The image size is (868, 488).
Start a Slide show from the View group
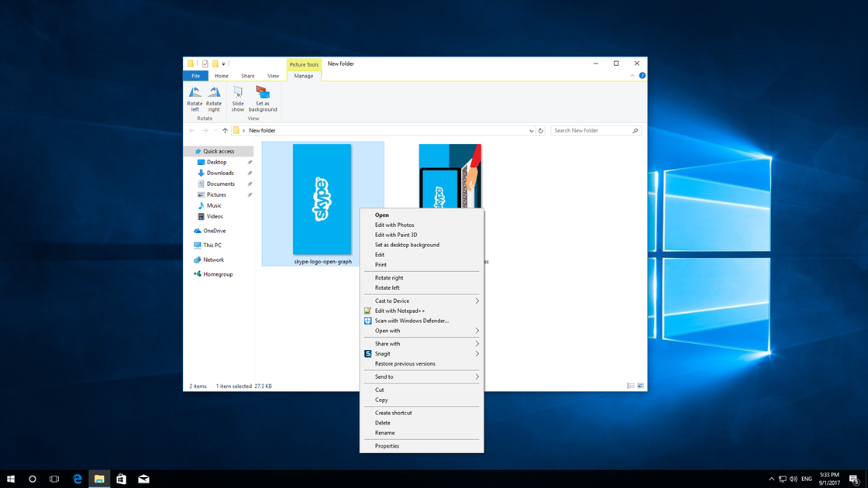pos(237,98)
